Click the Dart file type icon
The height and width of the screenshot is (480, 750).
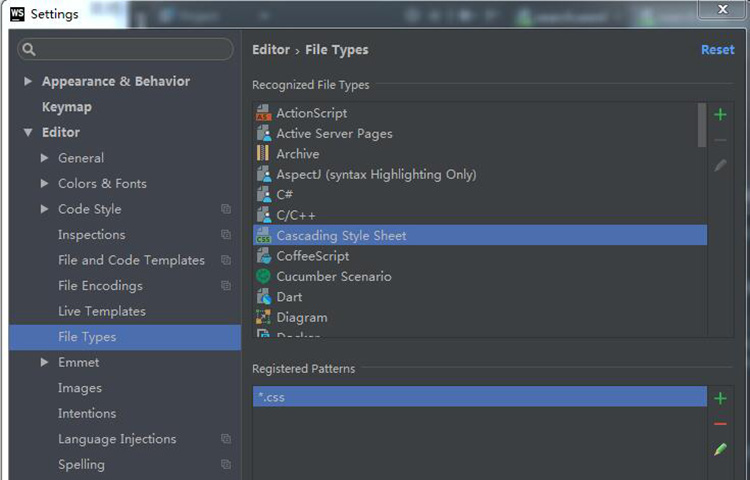coord(264,297)
